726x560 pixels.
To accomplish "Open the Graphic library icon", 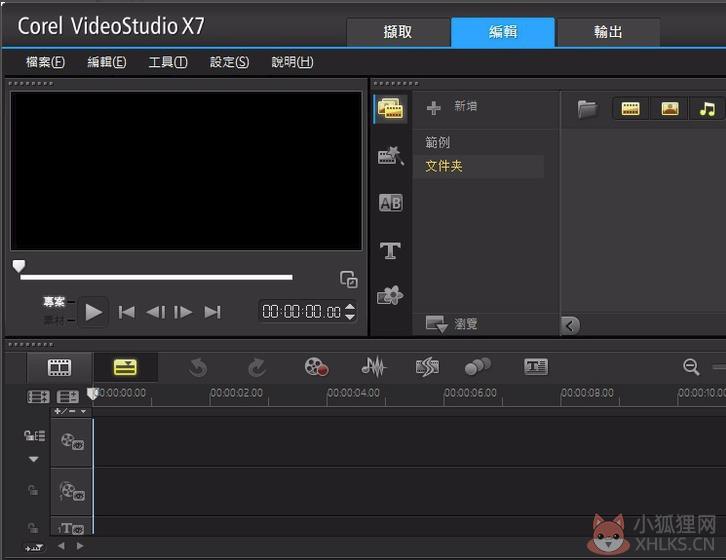I will pos(390,295).
